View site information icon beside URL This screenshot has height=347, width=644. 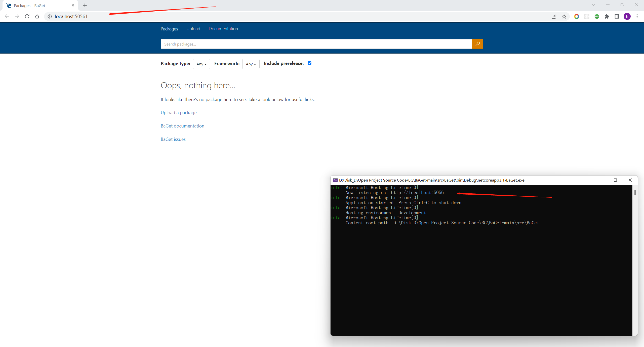(50, 16)
